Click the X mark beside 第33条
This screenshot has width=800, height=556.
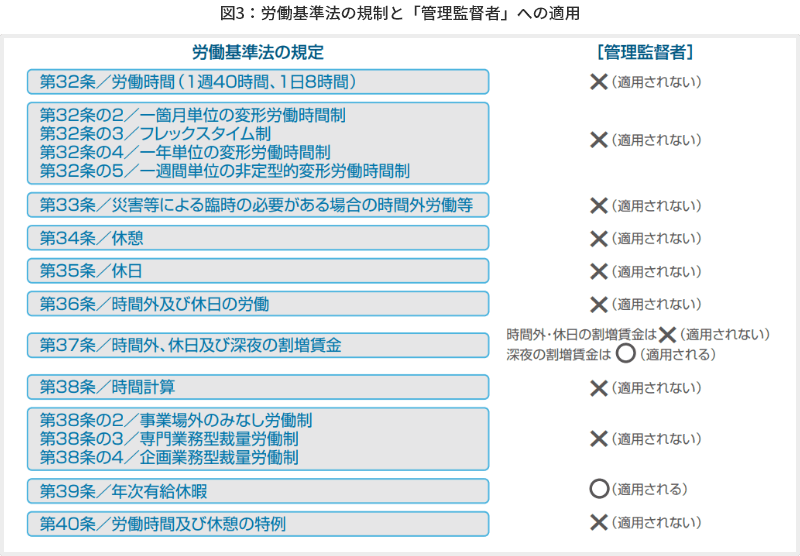(598, 206)
